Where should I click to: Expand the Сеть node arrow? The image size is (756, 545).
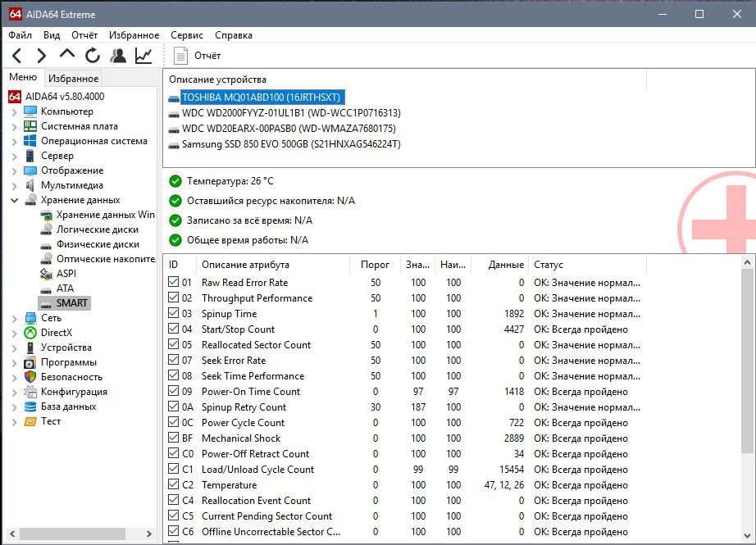coord(15,319)
